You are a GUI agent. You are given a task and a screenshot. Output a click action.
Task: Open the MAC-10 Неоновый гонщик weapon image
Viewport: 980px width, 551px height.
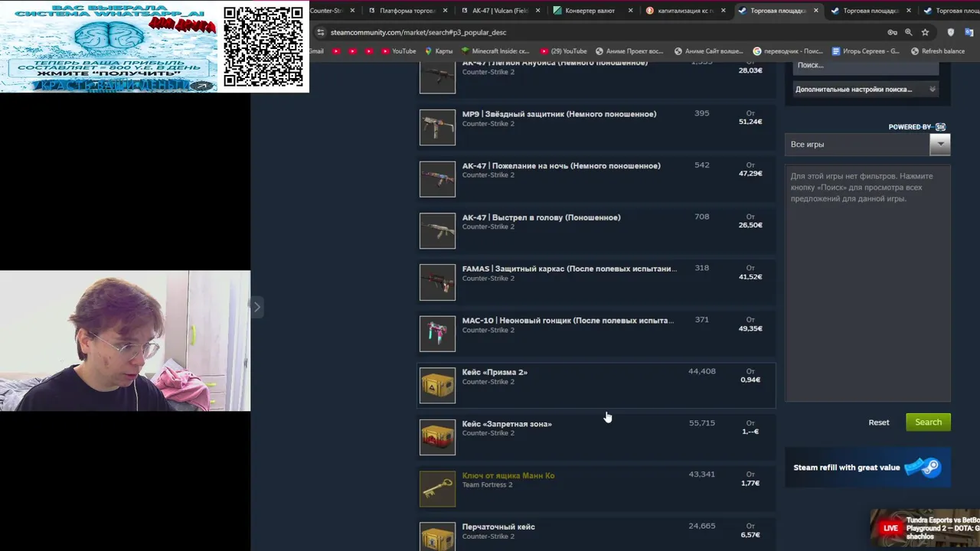tap(437, 334)
